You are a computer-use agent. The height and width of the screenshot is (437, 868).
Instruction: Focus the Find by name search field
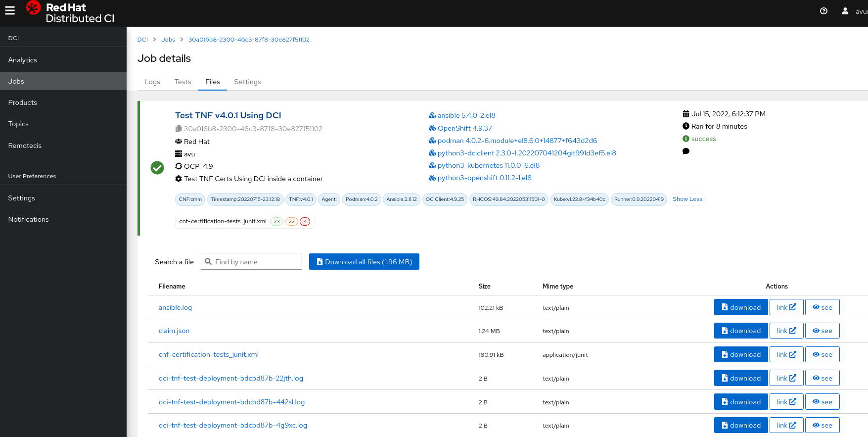click(251, 262)
